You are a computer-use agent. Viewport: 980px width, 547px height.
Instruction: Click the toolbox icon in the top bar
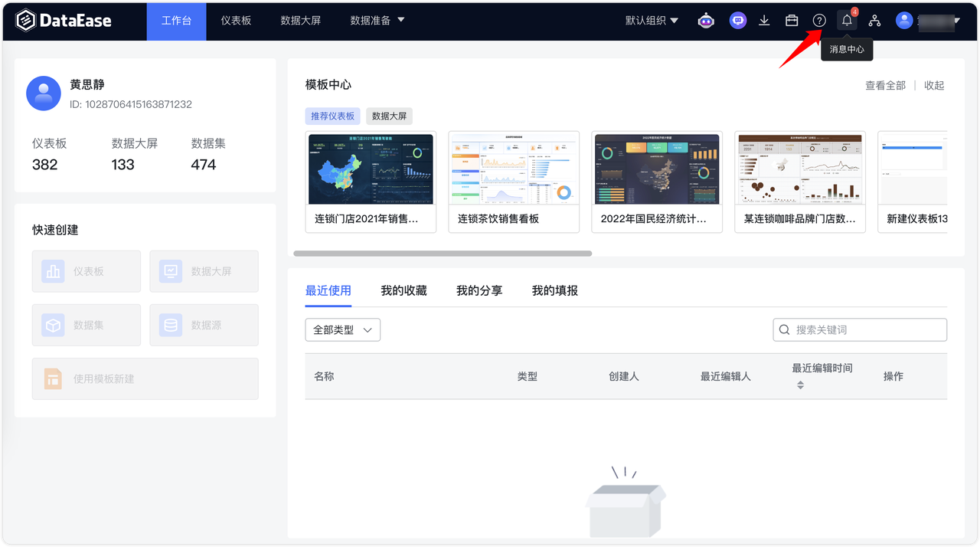[x=792, y=20]
